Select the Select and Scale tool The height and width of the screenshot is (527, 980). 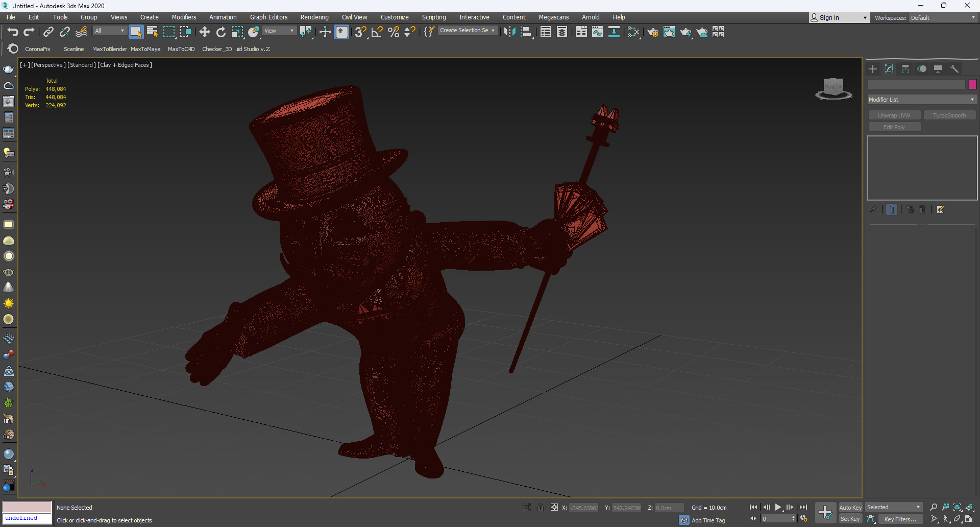coord(237,32)
